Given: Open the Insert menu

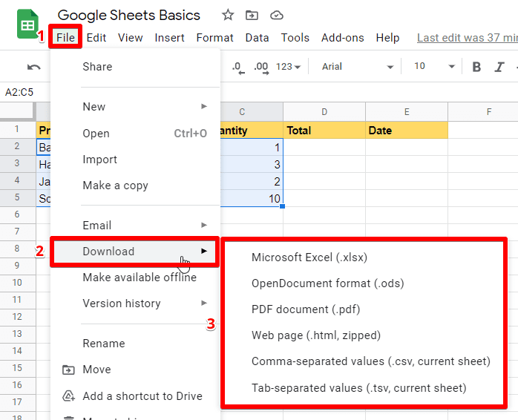Looking at the screenshot, I should 169,38.
